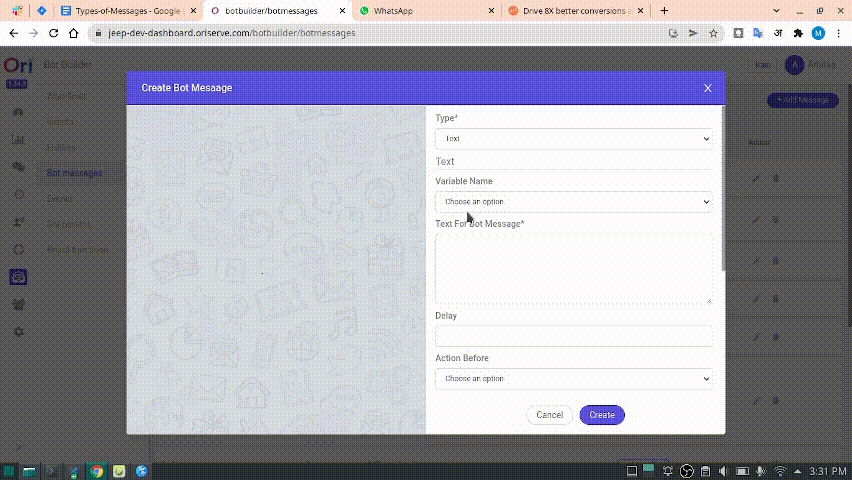The width and height of the screenshot is (852, 480).
Task: Click the clock showing 3:31 PM
Action: 828,471
